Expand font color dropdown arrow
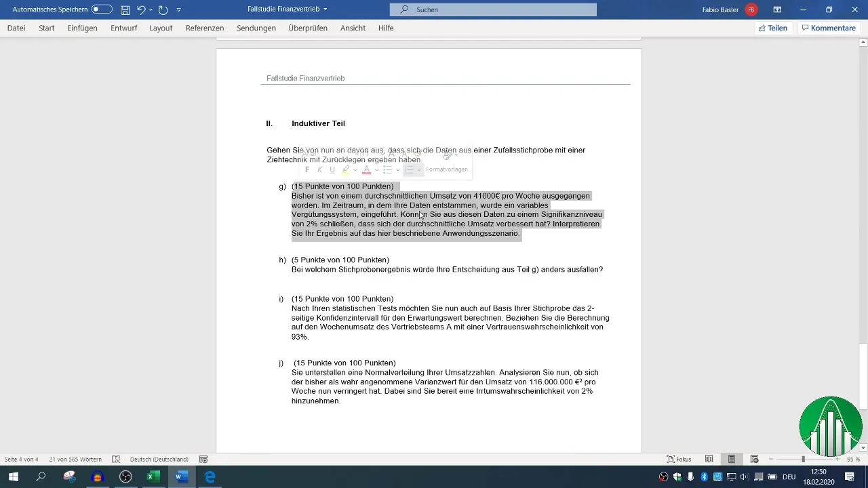Screen dimensions: 868x488 pos(376,169)
